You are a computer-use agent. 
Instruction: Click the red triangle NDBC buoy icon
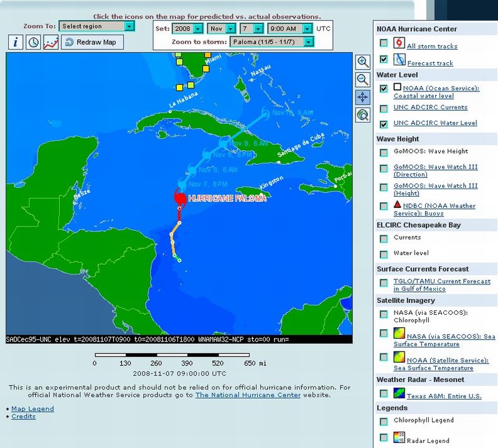coord(397,204)
